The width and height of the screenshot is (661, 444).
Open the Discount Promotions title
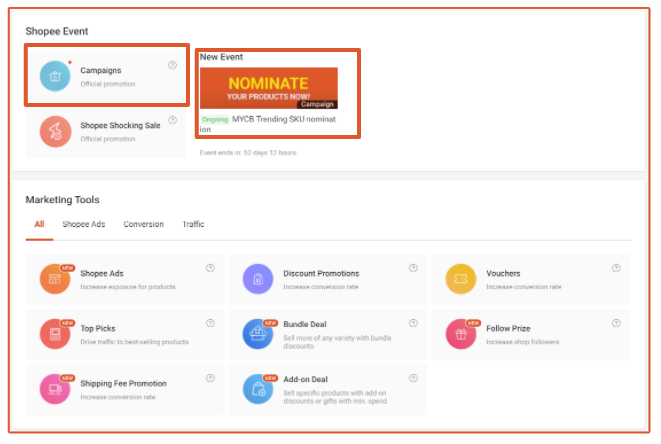point(321,273)
